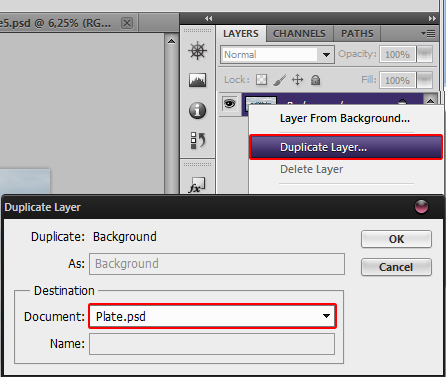446x377 pixels.
Task: Hide the Background layer eye icon
Action: (229, 104)
